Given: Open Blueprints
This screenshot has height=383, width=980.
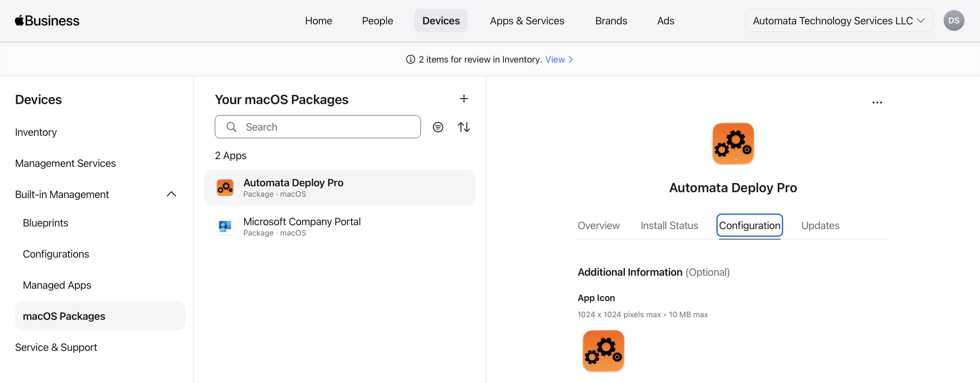Looking at the screenshot, I should (x=45, y=223).
